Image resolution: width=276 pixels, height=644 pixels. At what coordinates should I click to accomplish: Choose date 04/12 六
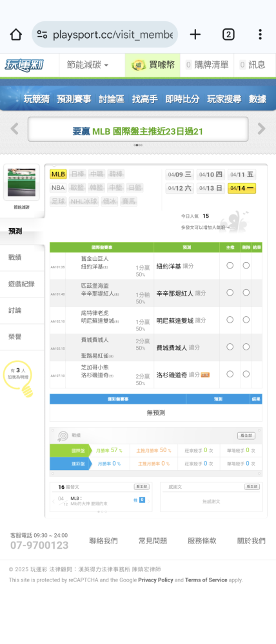click(x=180, y=188)
